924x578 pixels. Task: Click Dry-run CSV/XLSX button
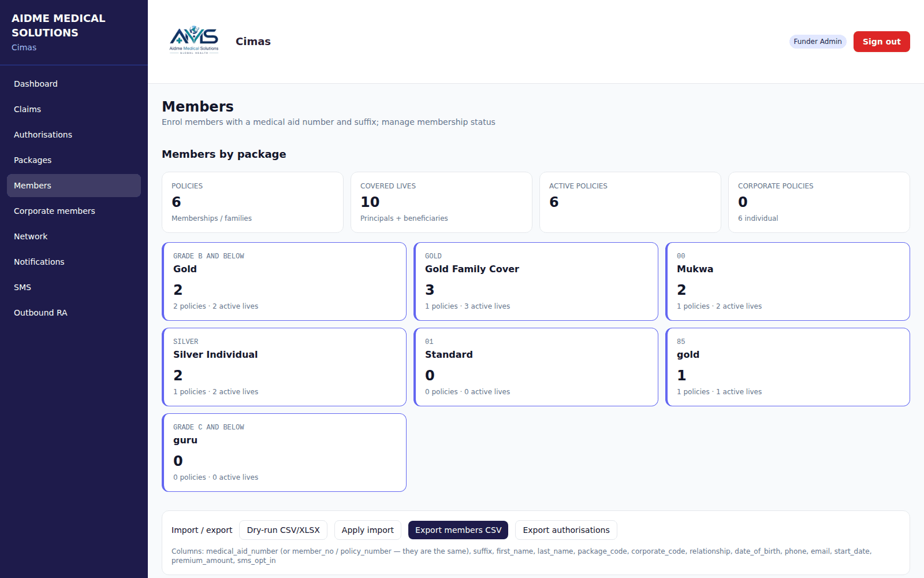pos(283,530)
